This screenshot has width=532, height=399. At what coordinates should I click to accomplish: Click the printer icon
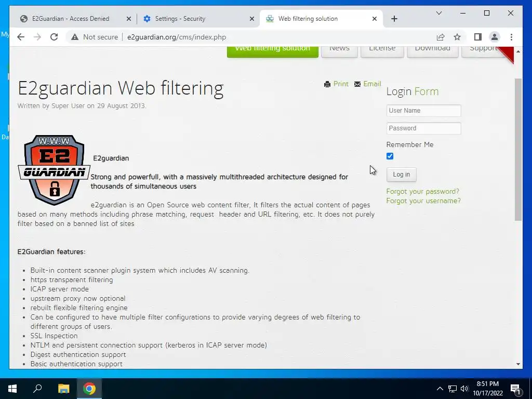(327, 84)
